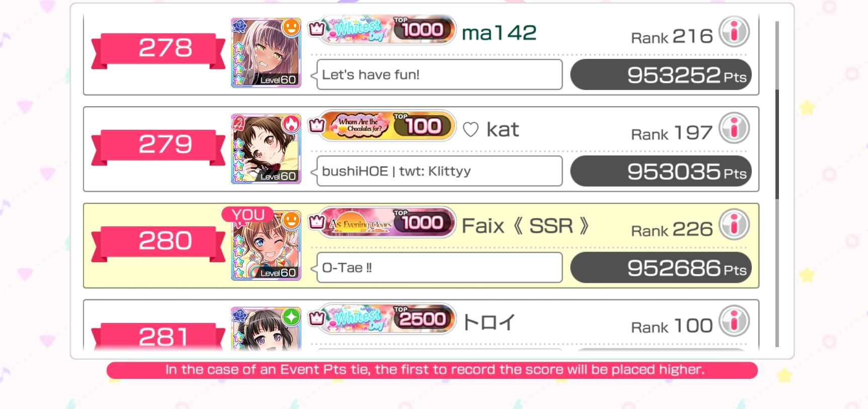Select Whitest Day TOP 1000 title badge
Image resolution: width=868 pixels, height=409 pixels.
382,30
